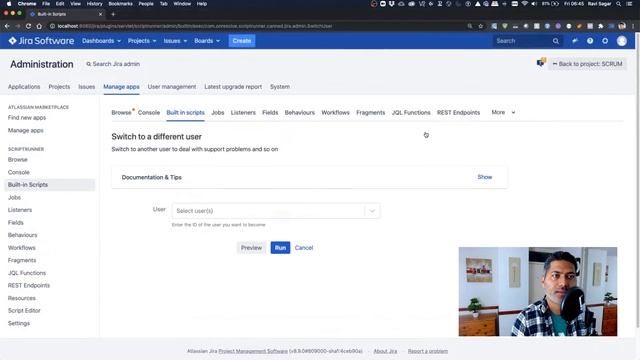Open Built-in Scripts in the sidebar
The image size is (640, 360).
pos(50,185)
